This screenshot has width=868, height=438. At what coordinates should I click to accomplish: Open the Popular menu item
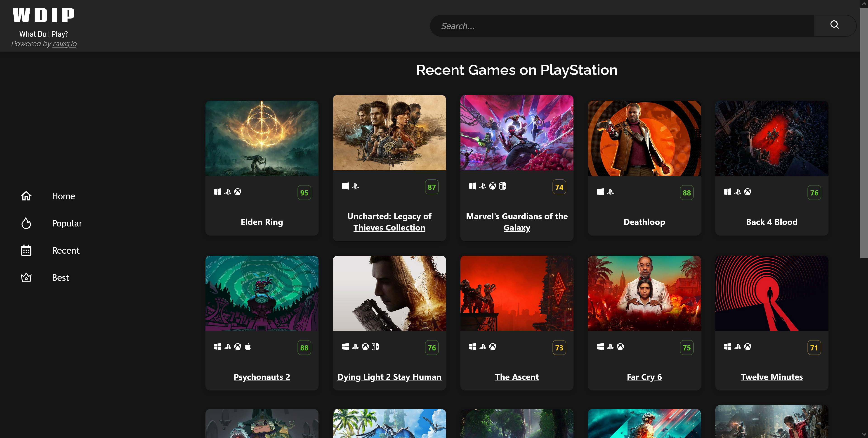point(67,223)
